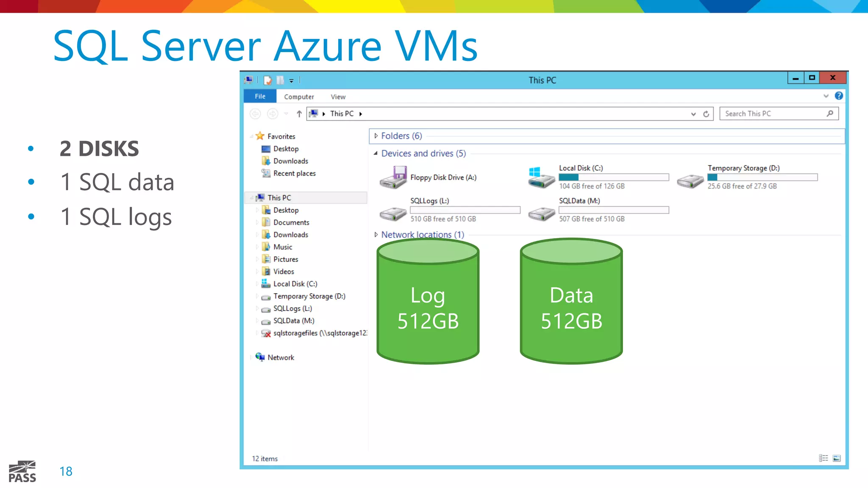868x488 pixels.
Task: Select Local Disk (C:) in navigation pane
Action: click(295, 284)
